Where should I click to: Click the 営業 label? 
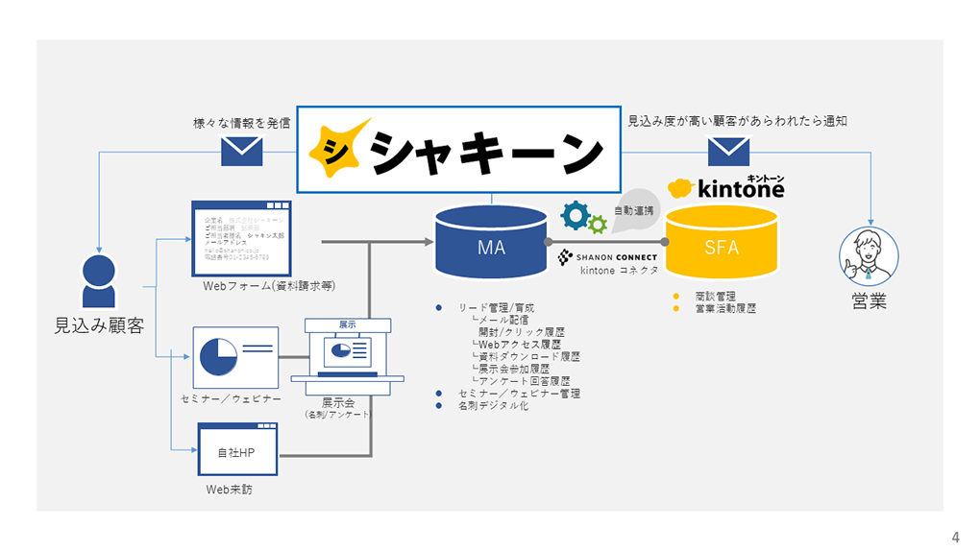point(870,301)
